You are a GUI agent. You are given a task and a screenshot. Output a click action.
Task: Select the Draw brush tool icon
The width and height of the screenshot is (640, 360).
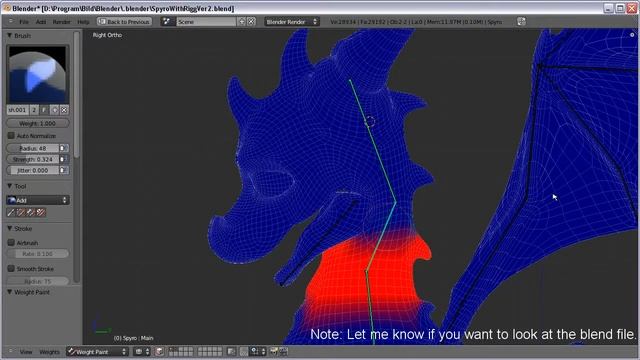click(11, 212)
